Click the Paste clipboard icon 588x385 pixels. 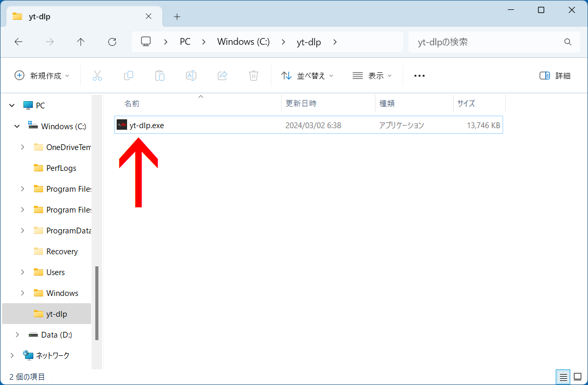[x=160, y=76]
